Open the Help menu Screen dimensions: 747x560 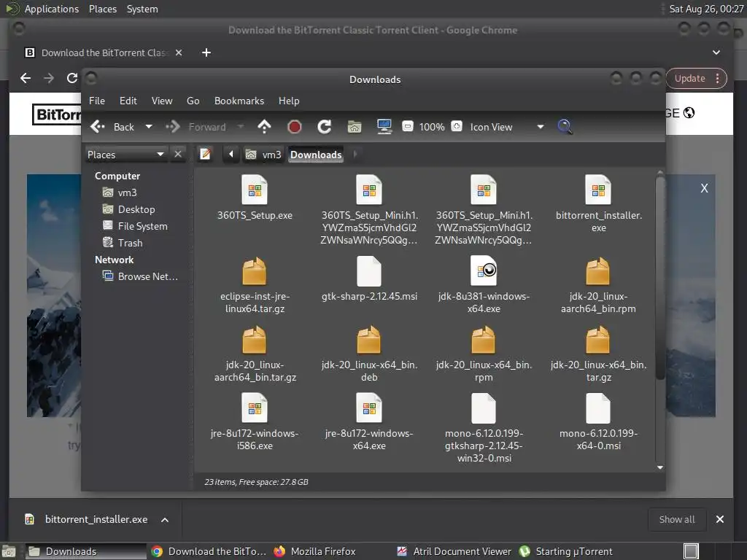point(289,101)
